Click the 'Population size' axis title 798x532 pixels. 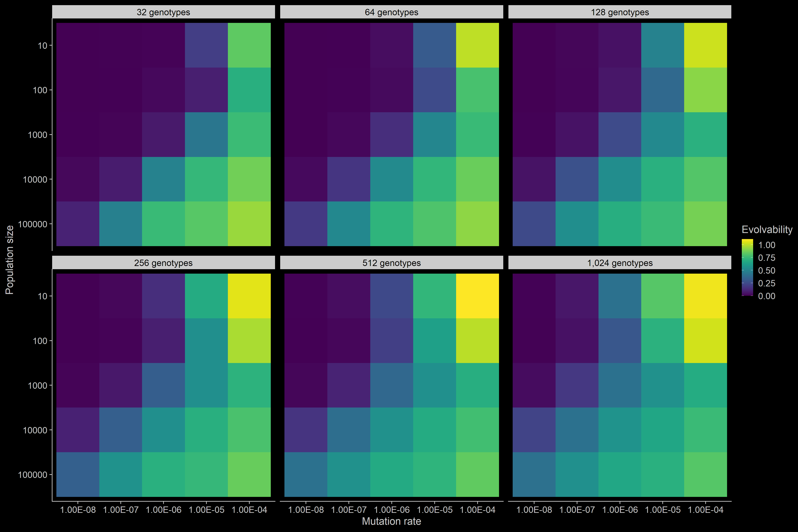click(10, 260)
